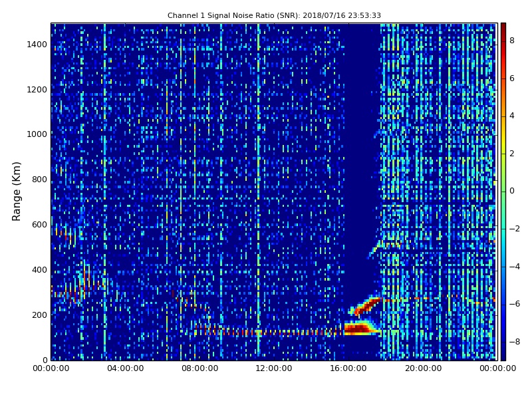The width and height of the screenshot is (532, 399).
Task: Click the colorbar label −8
Action: click(x=515, y=342)
